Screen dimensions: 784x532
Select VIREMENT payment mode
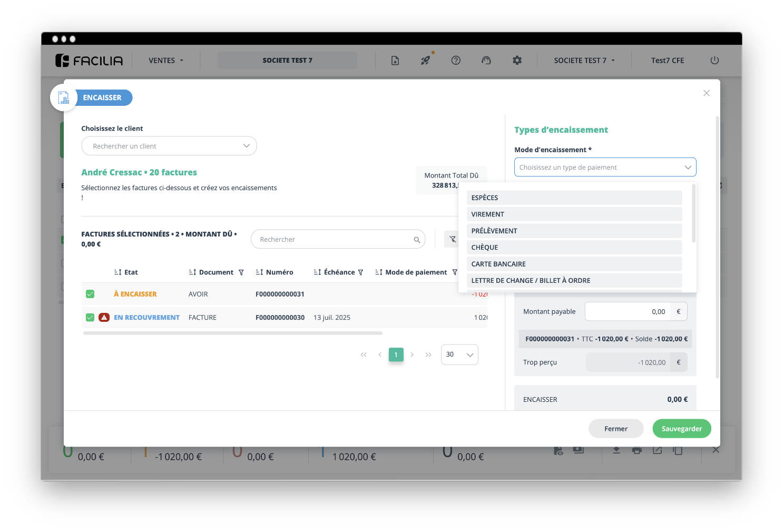pyautogui.click(x=574, y=214)
